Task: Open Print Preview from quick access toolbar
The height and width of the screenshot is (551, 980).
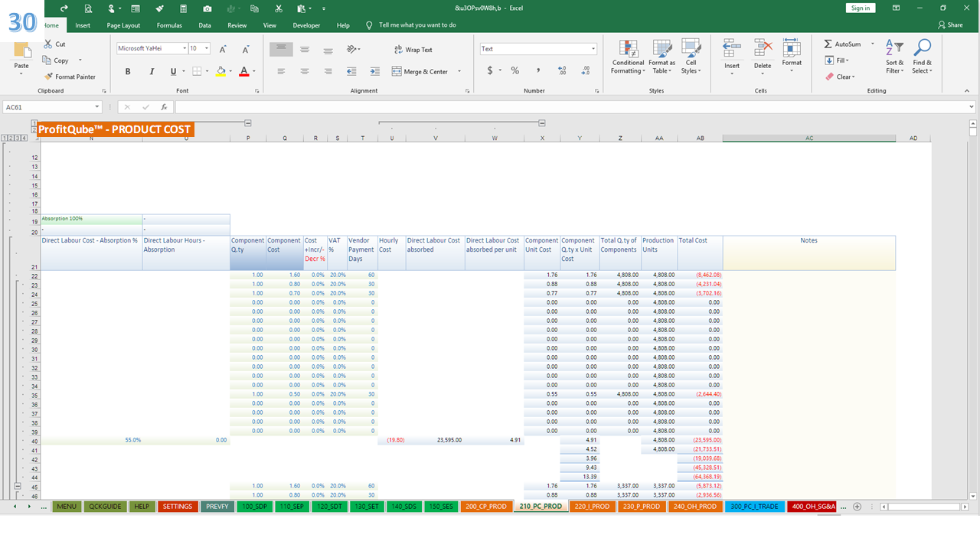Action: 88,8
